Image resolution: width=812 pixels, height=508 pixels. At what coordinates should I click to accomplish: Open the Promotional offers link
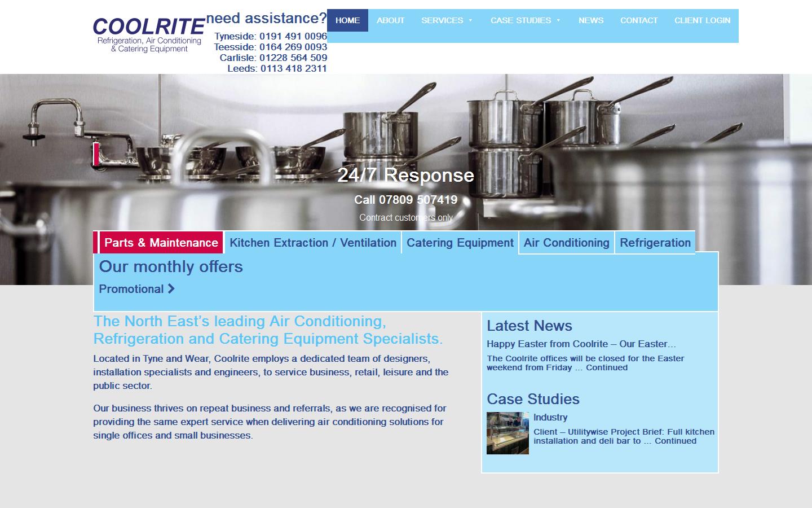[x=131, y=289]
